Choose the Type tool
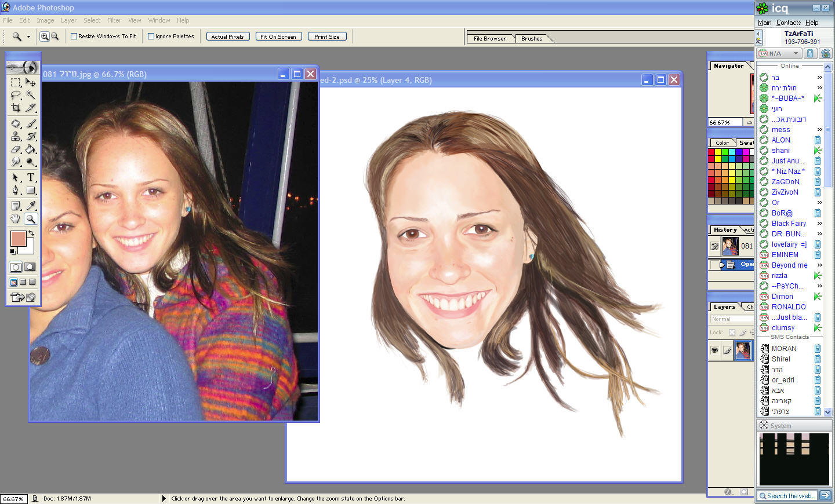The width and height of the screenshot is (835, 504). coord(31,177)
